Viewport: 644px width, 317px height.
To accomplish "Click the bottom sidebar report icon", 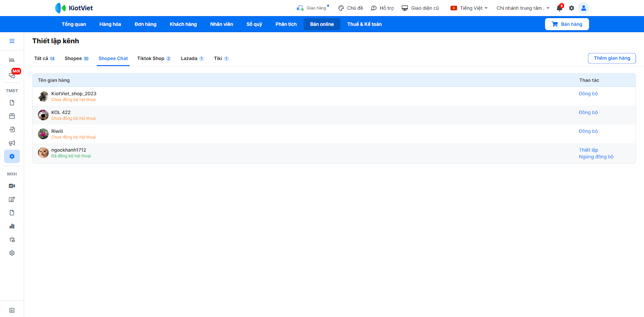I will tap(12, 310).
